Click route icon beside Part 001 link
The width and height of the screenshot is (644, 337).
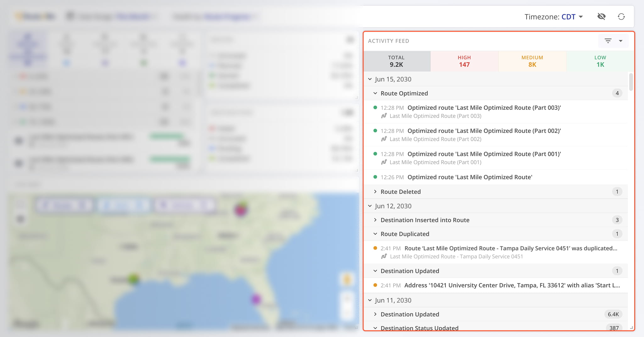384,162
